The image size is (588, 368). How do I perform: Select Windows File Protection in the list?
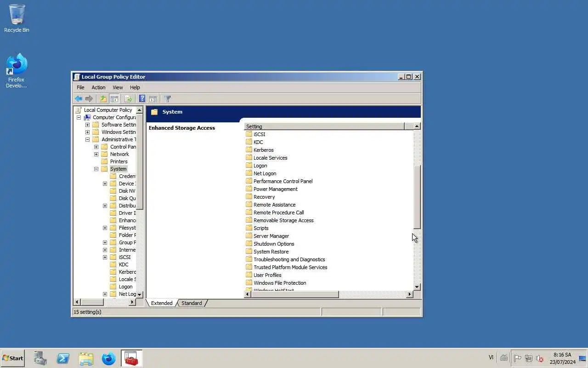[x=280, y=283]
